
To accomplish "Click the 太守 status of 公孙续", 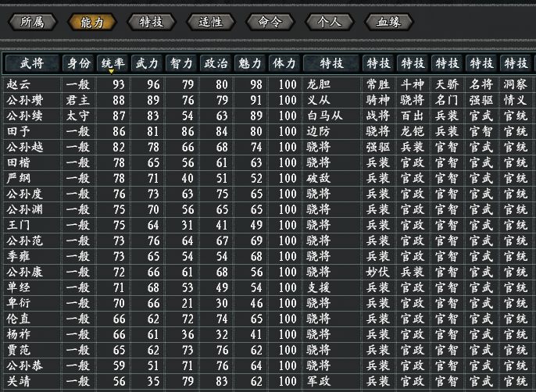I will point(78,116).
